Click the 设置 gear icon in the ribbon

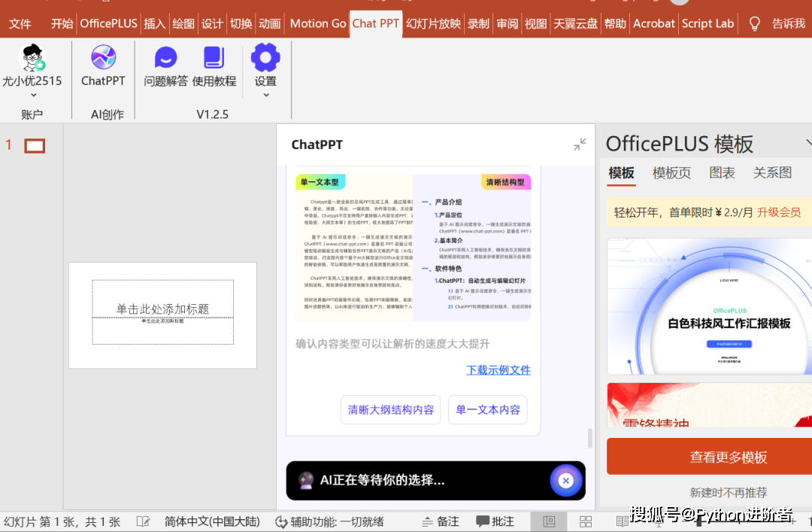pos(265,59)
